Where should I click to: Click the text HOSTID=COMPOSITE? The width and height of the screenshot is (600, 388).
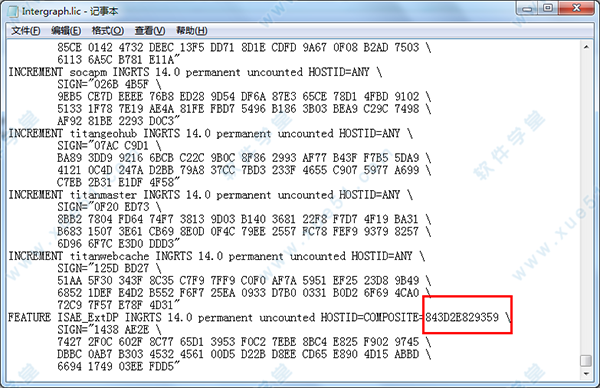[370, 317]
